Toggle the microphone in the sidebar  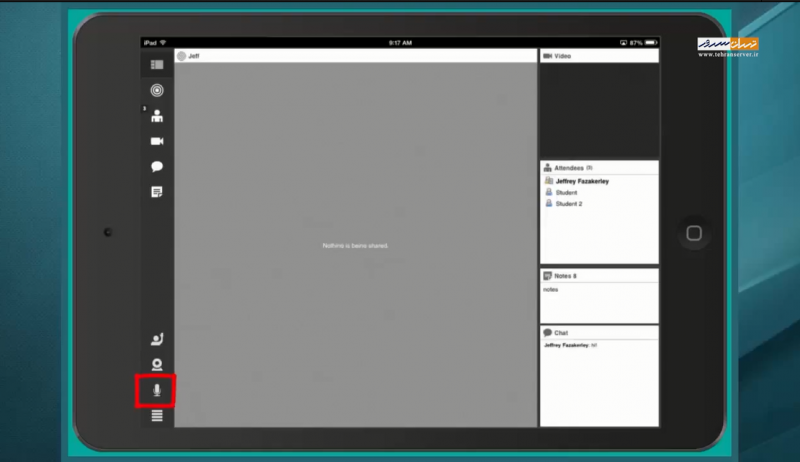tap(157, 390)
